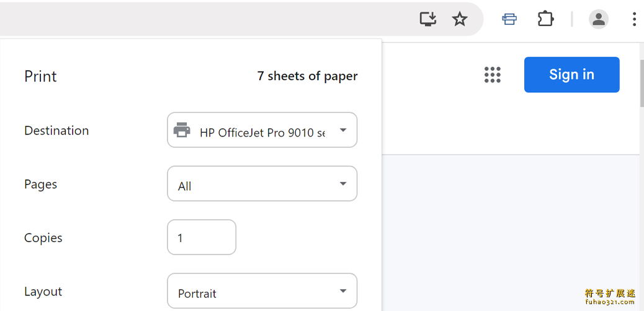The width and height of the screenshot is (644, 311).
Task: Click the Sign in button
Action: coord(571,74)
